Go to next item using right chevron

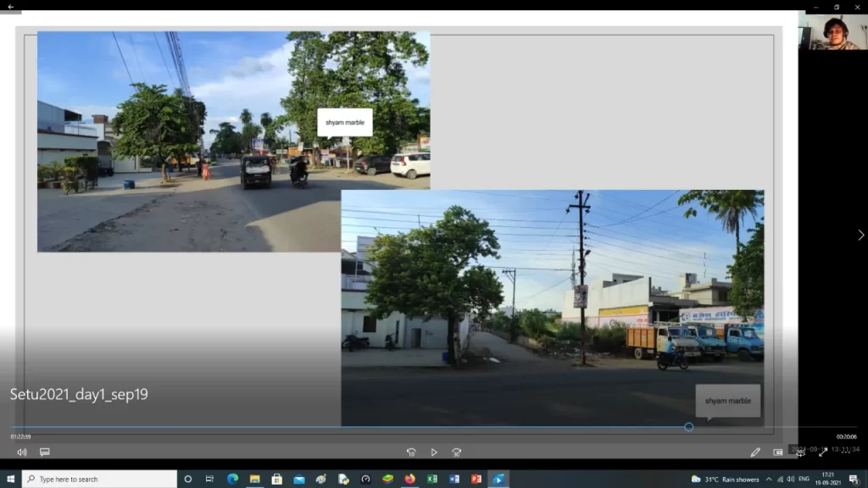tap(860, 235)
